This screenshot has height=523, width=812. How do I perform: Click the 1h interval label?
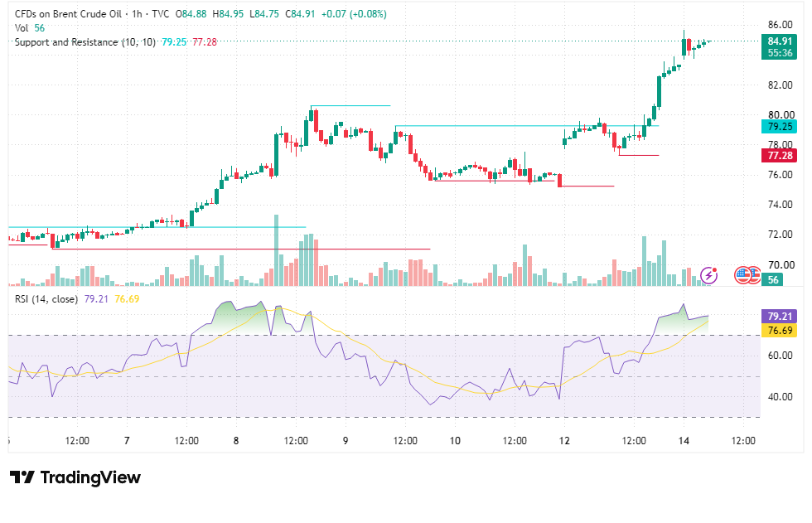(x=137, y=14)
